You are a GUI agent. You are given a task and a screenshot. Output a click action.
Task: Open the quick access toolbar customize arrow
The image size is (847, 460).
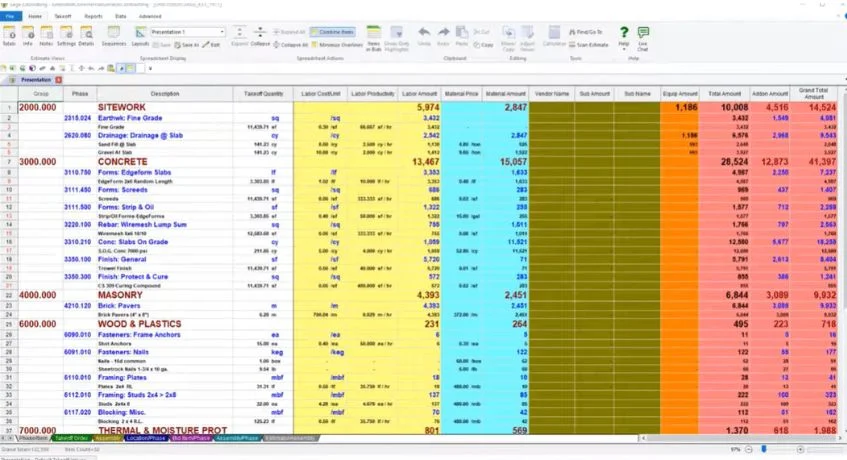[150, 69]
